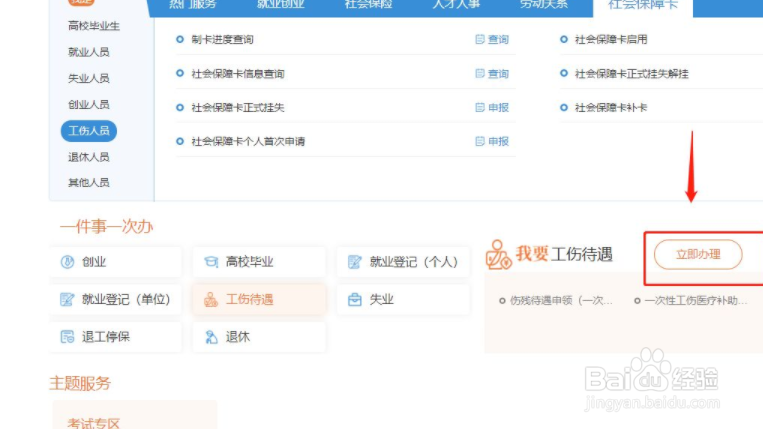The width and height of the screenshot is (763, 429).
Task: Click the briefcase icon beside 失业
Action: click(355, 299)
